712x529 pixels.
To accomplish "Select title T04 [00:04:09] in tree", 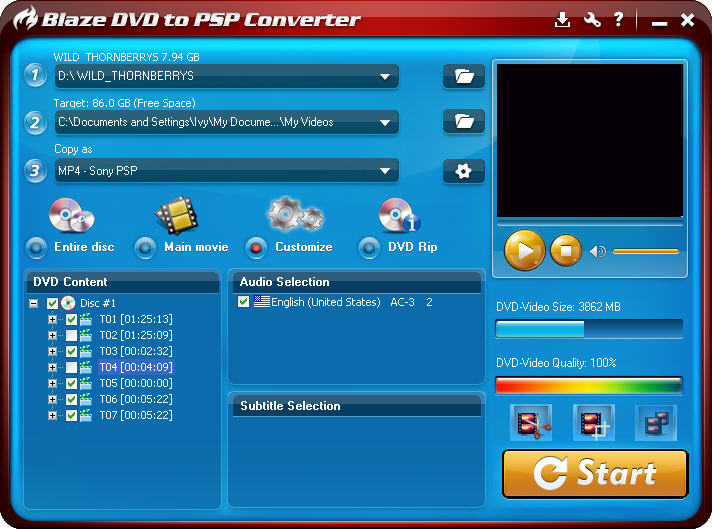I will (x=135, y=367).
